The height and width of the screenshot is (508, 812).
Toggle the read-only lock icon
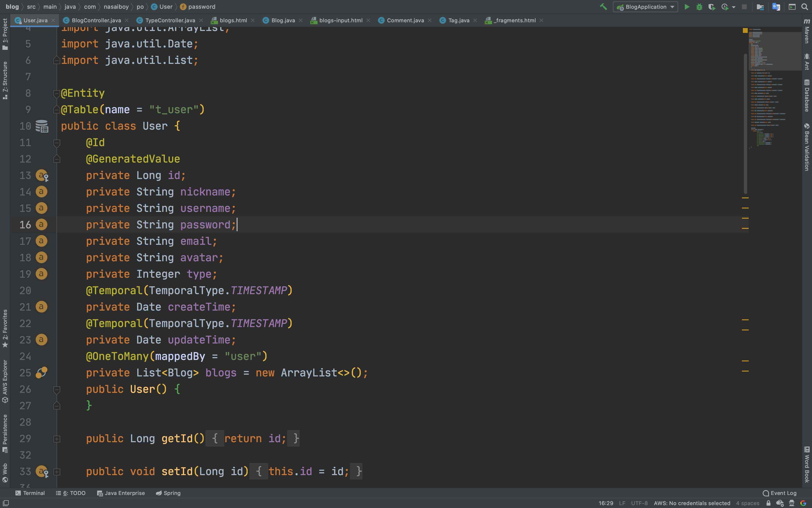point(768,503)
